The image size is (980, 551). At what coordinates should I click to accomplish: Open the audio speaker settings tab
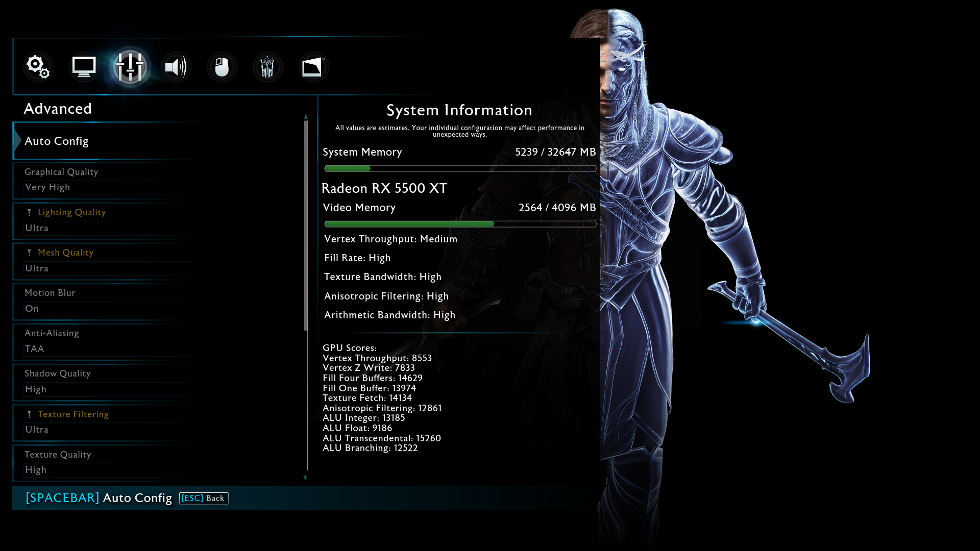click(176, 67)
